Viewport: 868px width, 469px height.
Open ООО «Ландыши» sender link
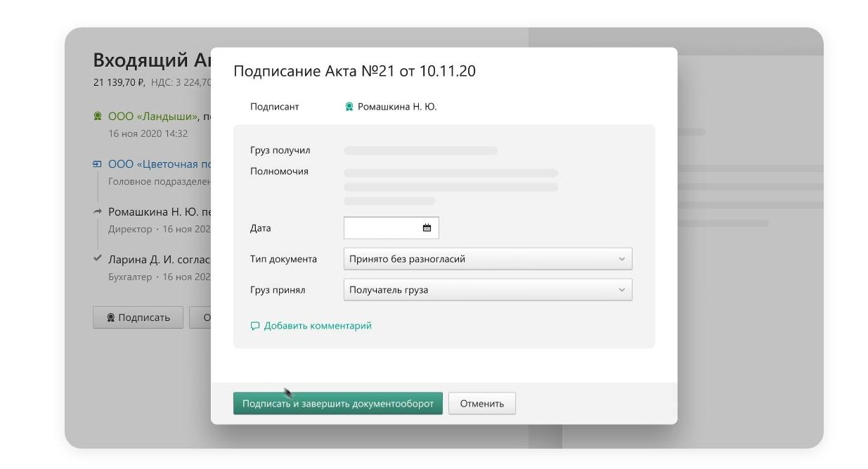pos(153,117)
